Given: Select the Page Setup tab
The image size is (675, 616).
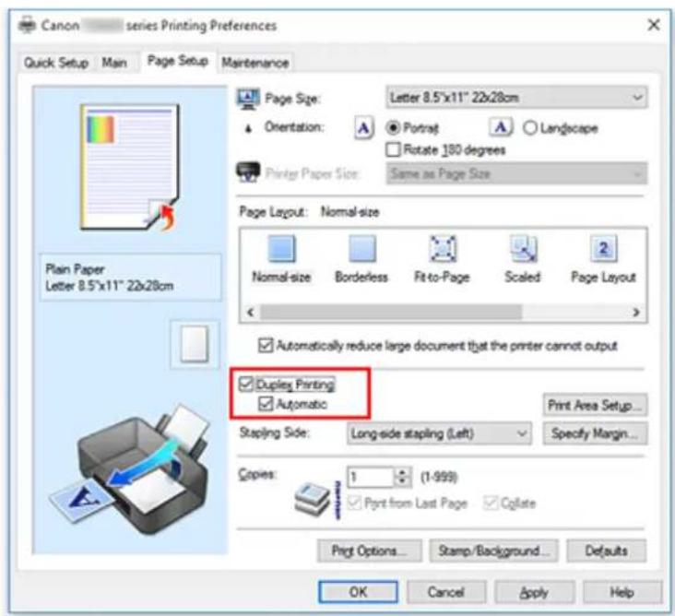Looking at the screenshot, I should (x=178, y=61).
